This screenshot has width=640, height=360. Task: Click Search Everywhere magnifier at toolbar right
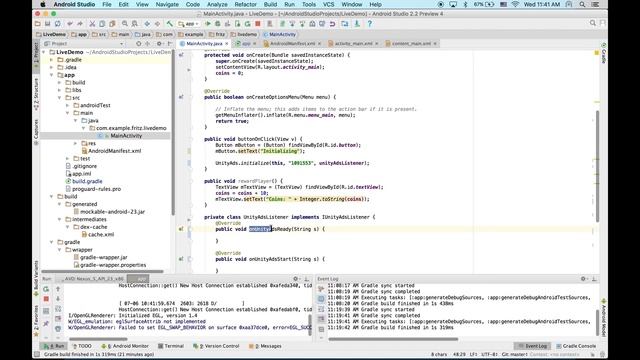(593, 23)
